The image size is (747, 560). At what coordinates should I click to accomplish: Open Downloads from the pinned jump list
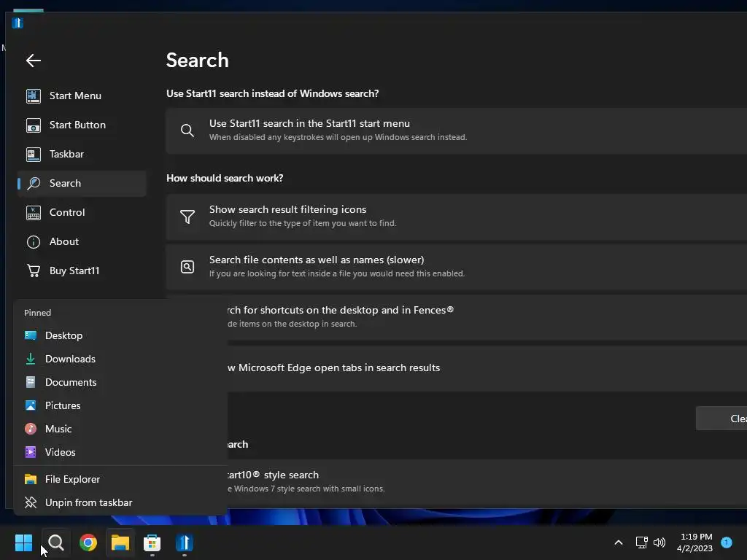click(x=120, y=359)
